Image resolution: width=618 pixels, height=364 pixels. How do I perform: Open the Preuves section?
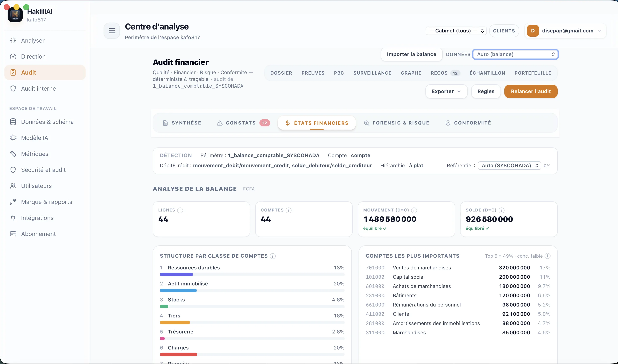313,73
